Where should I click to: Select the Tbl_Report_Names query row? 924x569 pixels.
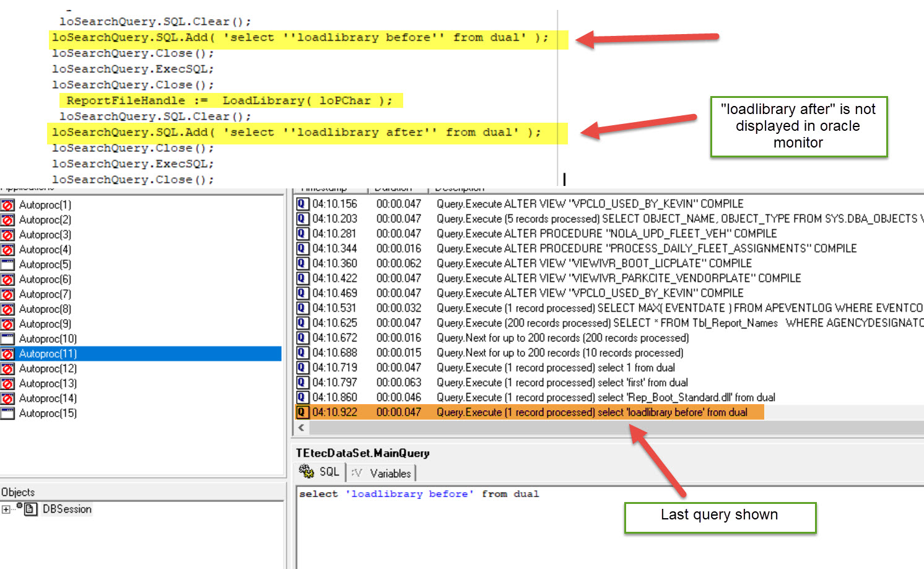pyautogui.click(x=610, y=322)
